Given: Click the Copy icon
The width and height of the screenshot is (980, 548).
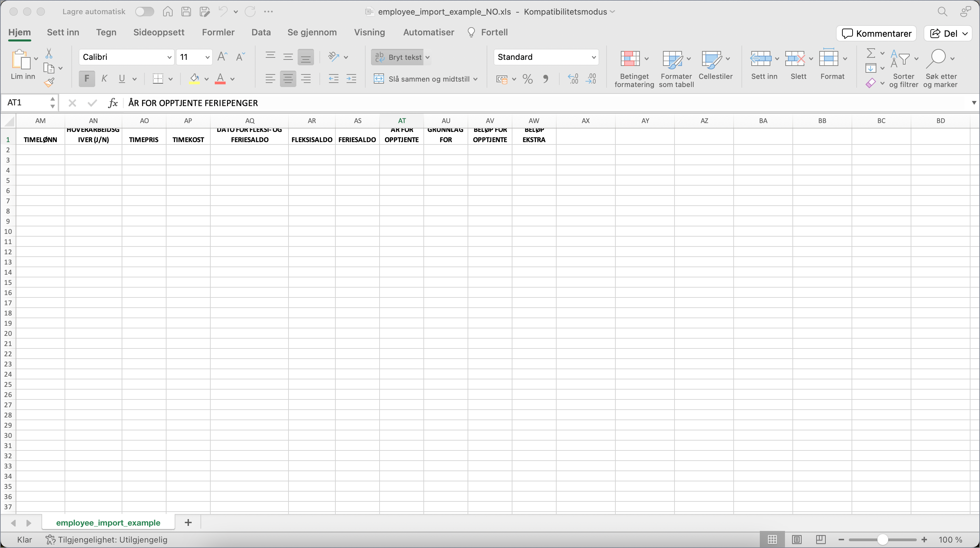Looking at the screenshot, I should (x=49, y=68).
